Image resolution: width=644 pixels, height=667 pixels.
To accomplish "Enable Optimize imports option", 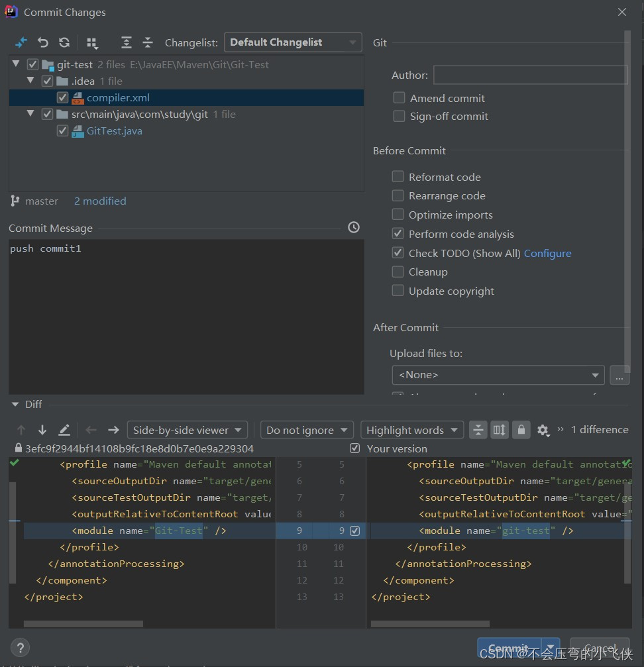I will tap(398, 215).
